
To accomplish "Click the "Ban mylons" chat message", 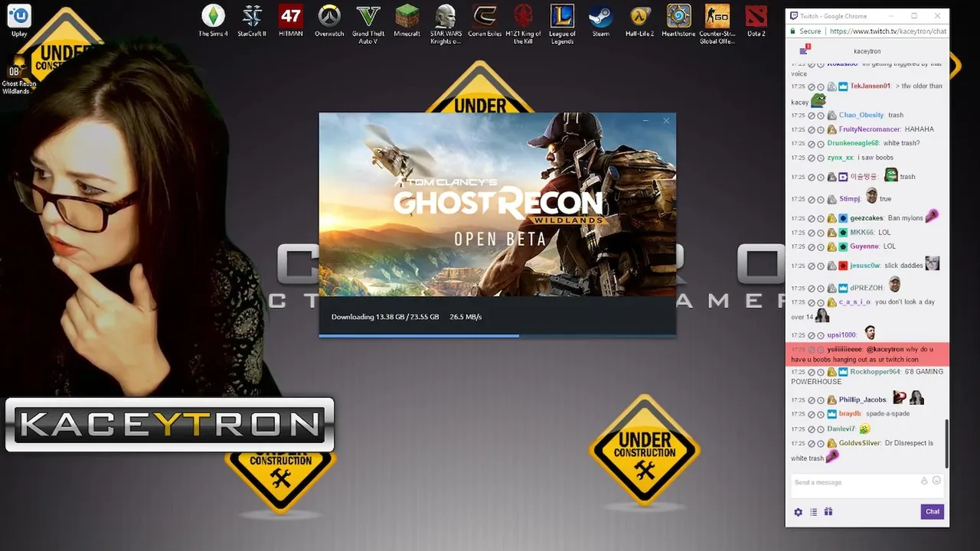I will tap(905, 219).
